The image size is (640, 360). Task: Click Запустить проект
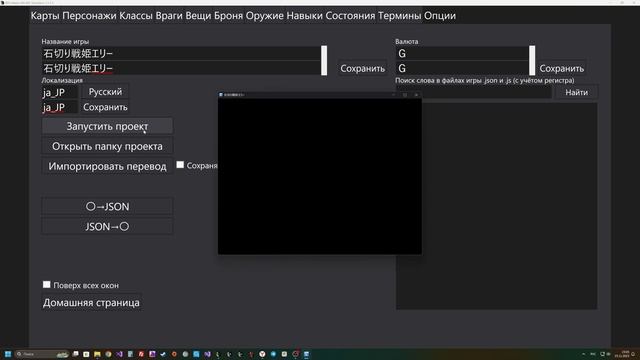107,126
